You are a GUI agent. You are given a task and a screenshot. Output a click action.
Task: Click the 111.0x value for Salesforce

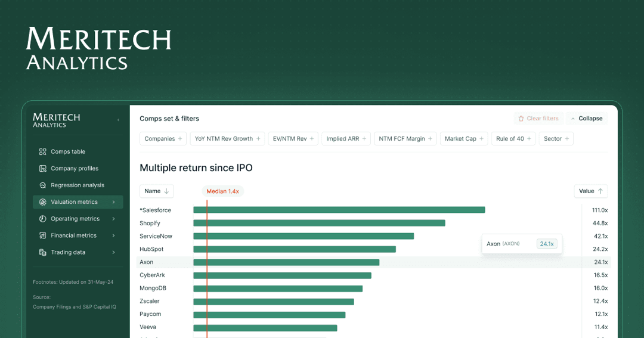coord(600,210)
